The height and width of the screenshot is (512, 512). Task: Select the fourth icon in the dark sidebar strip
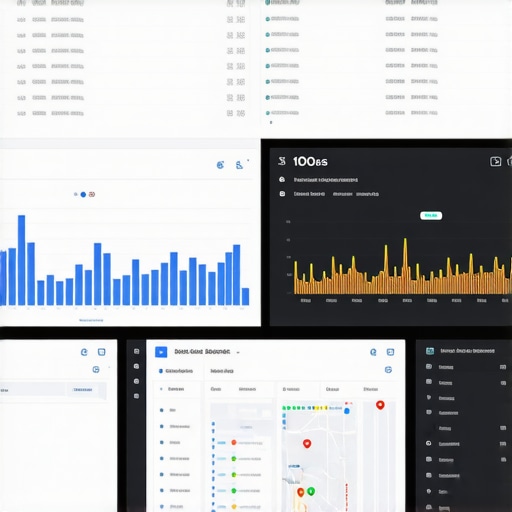pyautogui.click(x=136, y=396)
